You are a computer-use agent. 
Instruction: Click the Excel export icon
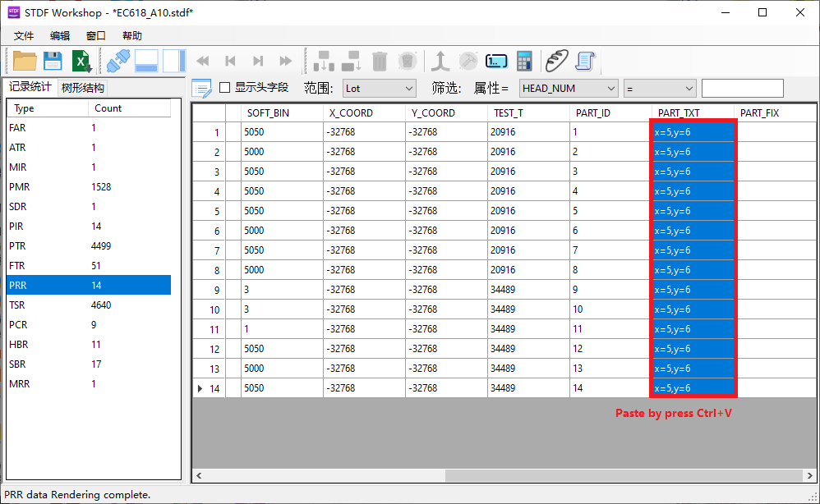point(81,61)
